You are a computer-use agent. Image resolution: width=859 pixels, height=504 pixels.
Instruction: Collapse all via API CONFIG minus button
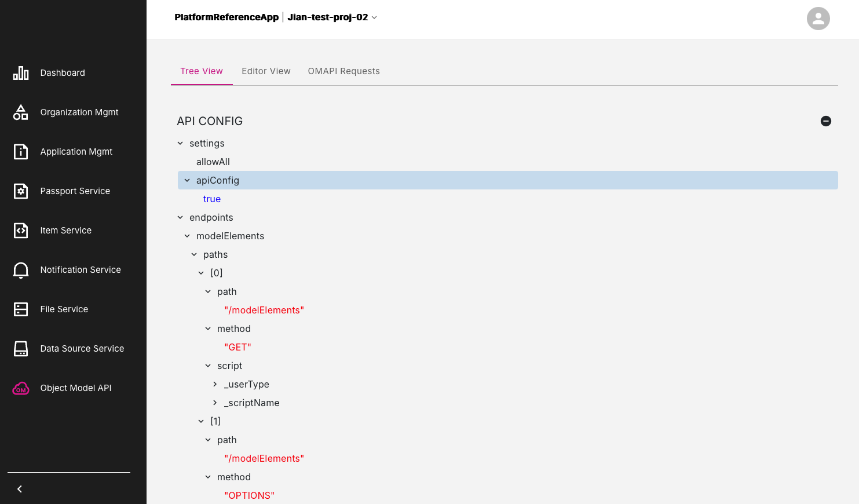[826, 121]
